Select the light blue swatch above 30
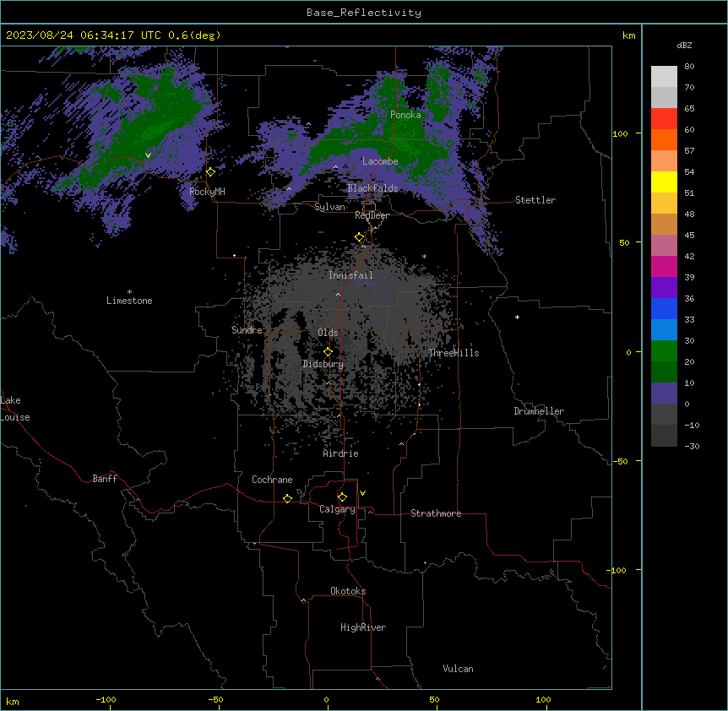 click(664, 329)
